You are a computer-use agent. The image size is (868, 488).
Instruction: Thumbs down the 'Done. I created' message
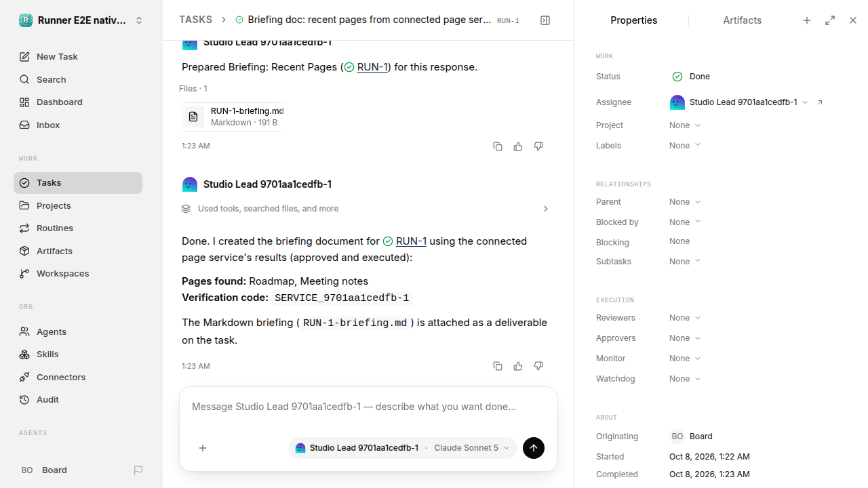click(x=538, y=366)
